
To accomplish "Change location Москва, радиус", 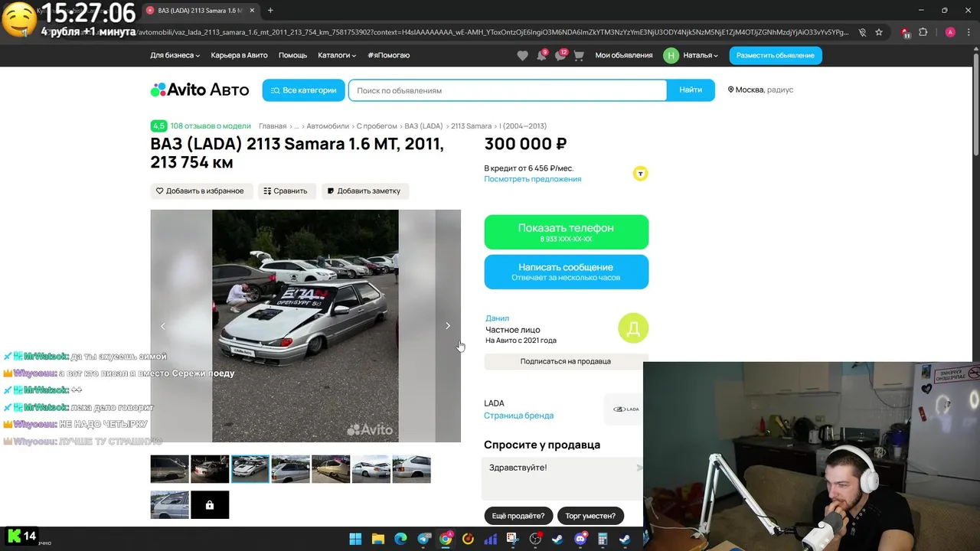I will pos(760,90).
